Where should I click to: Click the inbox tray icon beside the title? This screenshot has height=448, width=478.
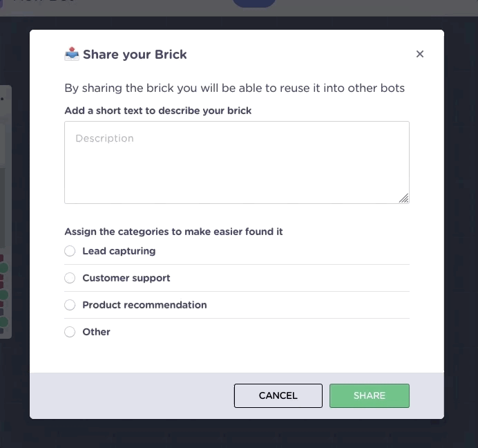[x=72, y=54]
